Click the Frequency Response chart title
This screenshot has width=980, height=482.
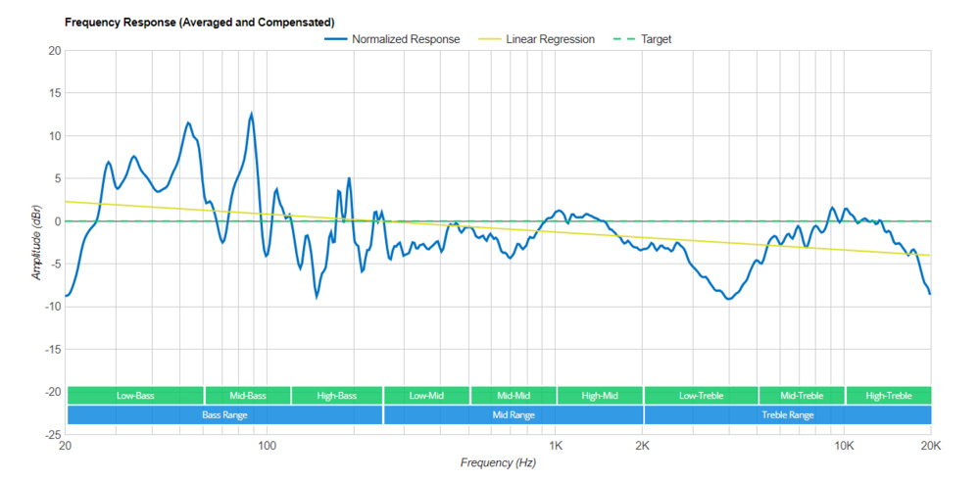click(x=199, y=22)
